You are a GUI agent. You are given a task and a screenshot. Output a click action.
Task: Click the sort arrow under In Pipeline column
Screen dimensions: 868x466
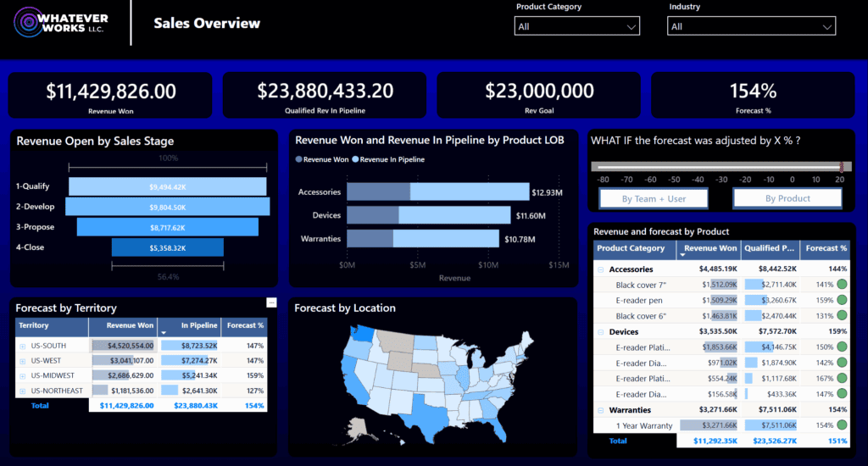coord(162,333)
